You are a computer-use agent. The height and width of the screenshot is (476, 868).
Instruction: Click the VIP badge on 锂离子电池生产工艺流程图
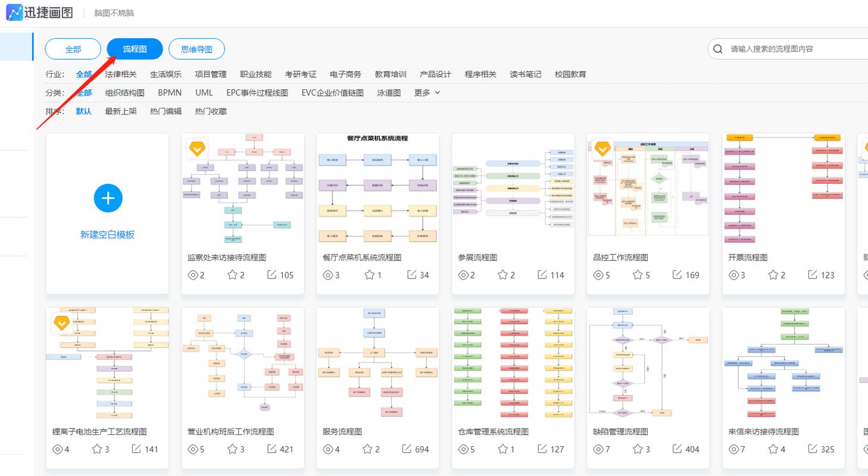click(x=61, y=323)
